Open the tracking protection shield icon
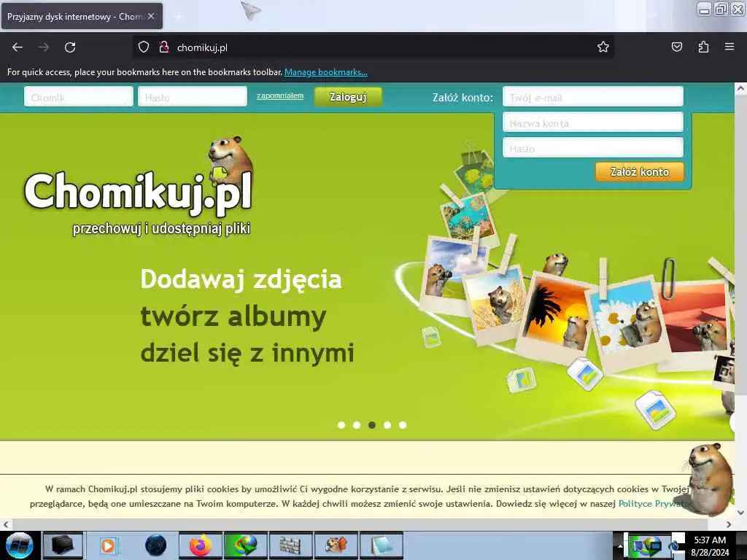Image resolution: width=747 pixels, height=560 pixels. [x=144, y=47]
